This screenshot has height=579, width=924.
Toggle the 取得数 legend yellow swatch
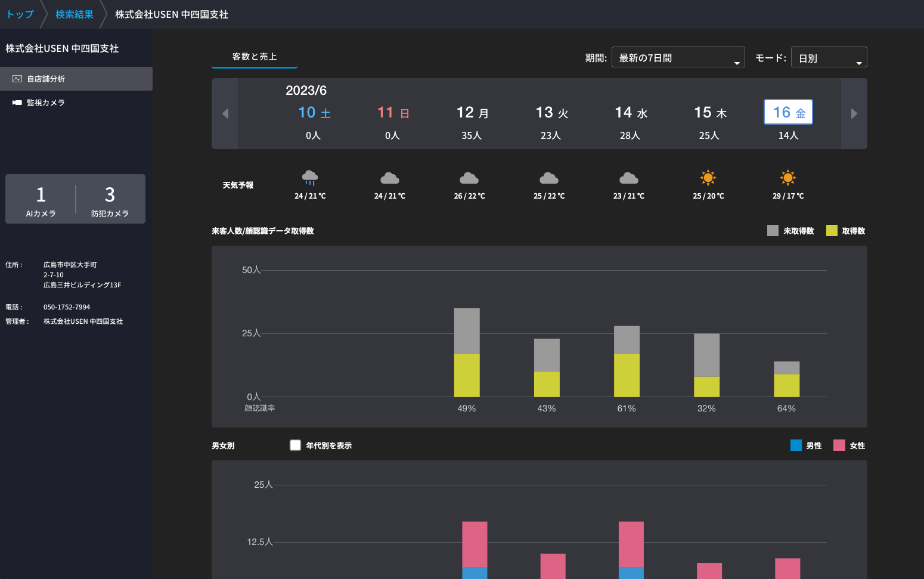click(x=832, y=231)
